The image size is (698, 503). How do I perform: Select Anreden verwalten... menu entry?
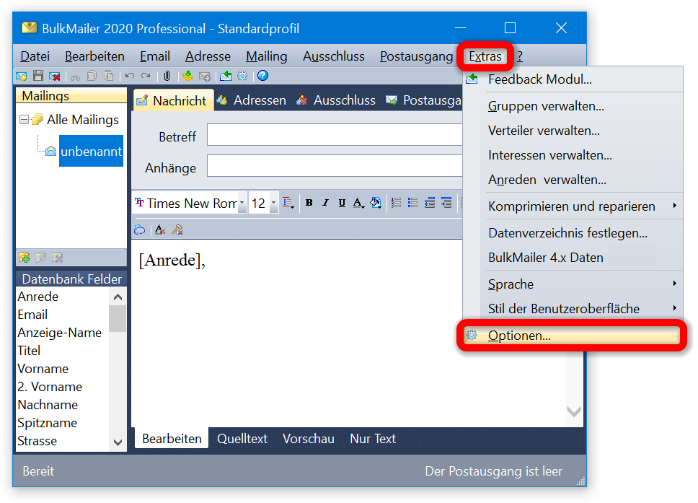click(573, 180)
